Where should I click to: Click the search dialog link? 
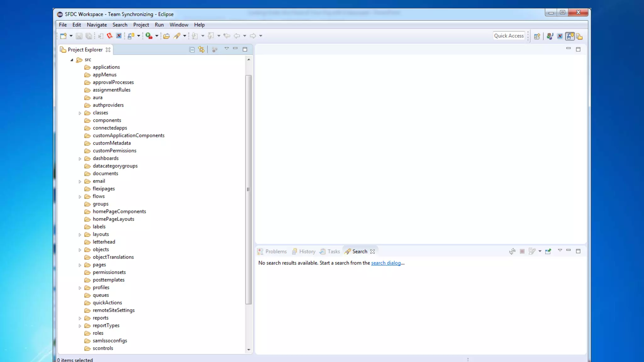click(386, 263)
